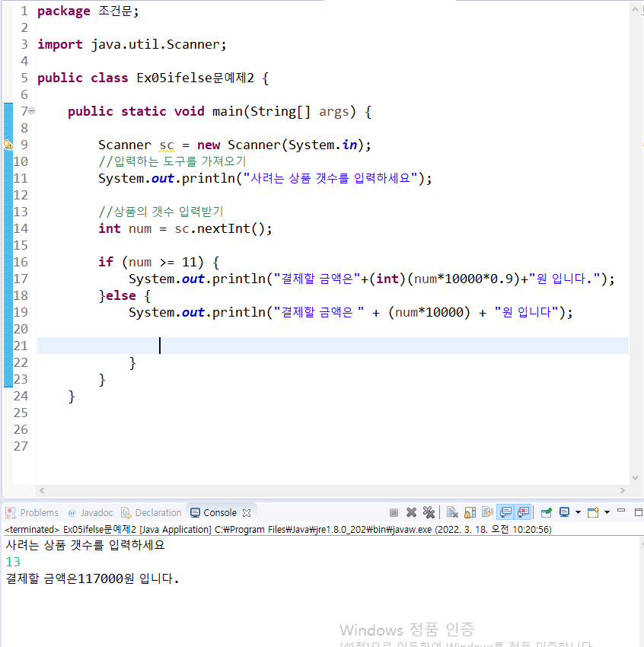644x647 pixels.
Task: Remove the current launch with X icon
Action: (x=411, y=512)
